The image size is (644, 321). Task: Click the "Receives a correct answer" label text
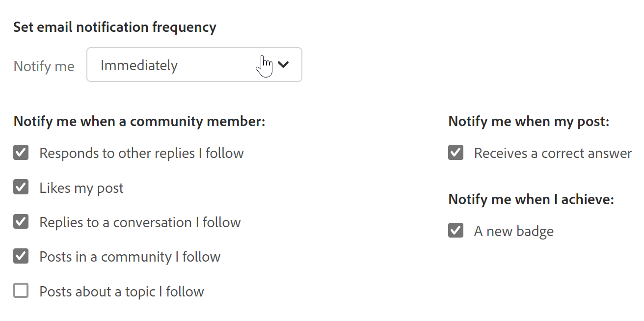[x=553, y=153]
